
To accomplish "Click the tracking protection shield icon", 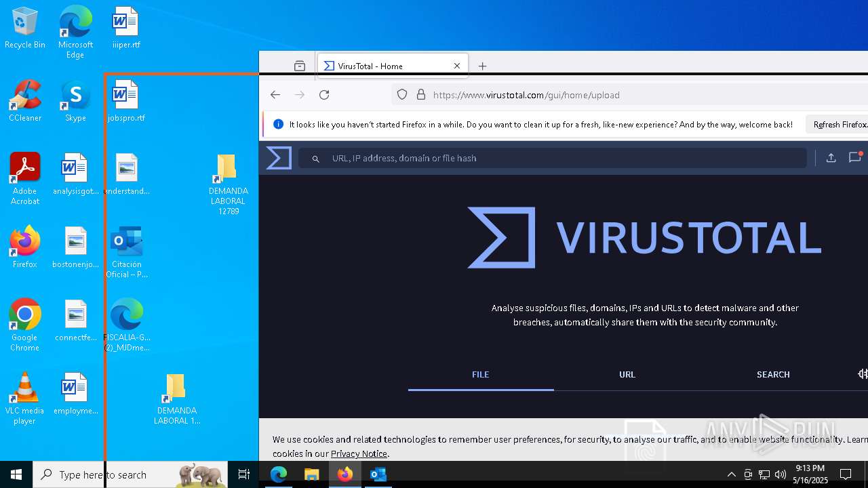I will (402, 95).
